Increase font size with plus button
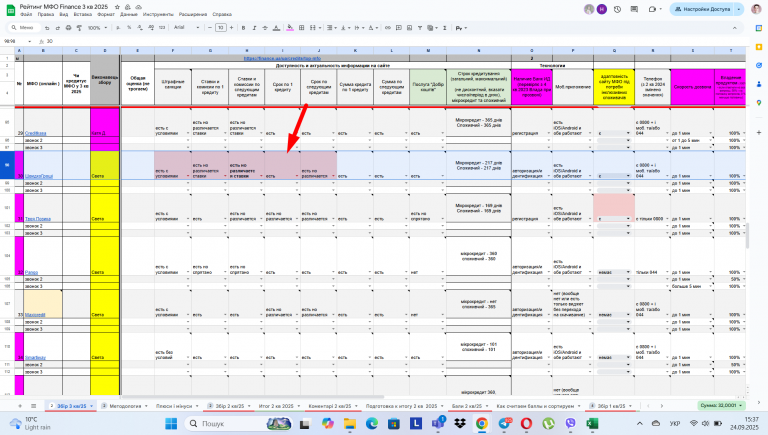768x435 pixels. tap(231, 28)
